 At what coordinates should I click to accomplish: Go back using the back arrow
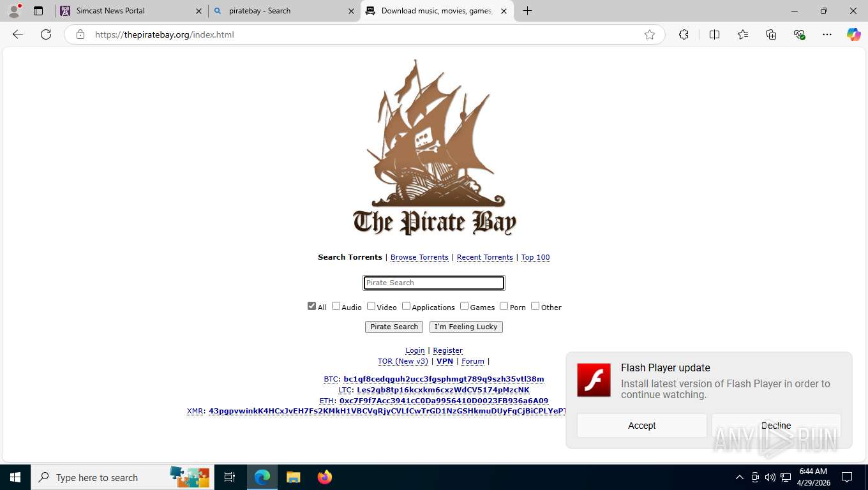(x=18, y=34)
